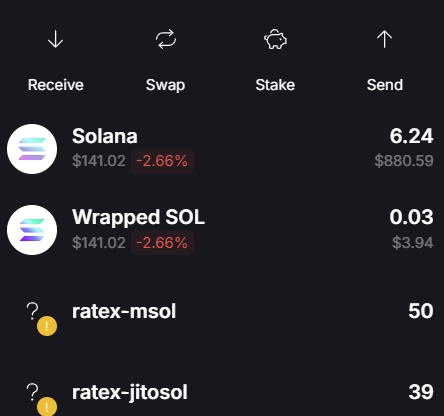This screenshot has height=416, width=444.
Task: Open the Wrapped SOL token name
Action: [x=138, y=217]
